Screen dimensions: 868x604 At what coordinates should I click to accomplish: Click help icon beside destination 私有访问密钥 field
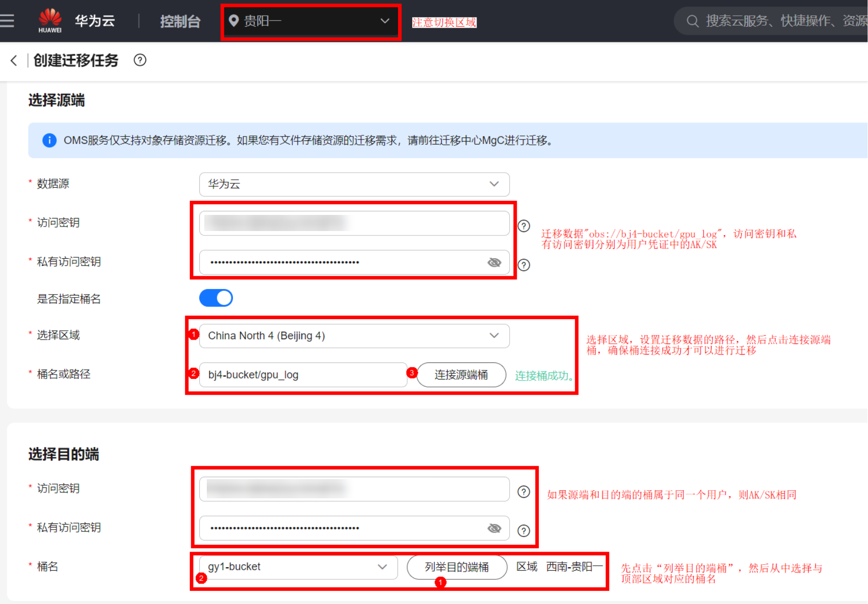pyautogui.click(x=524, y=531)
